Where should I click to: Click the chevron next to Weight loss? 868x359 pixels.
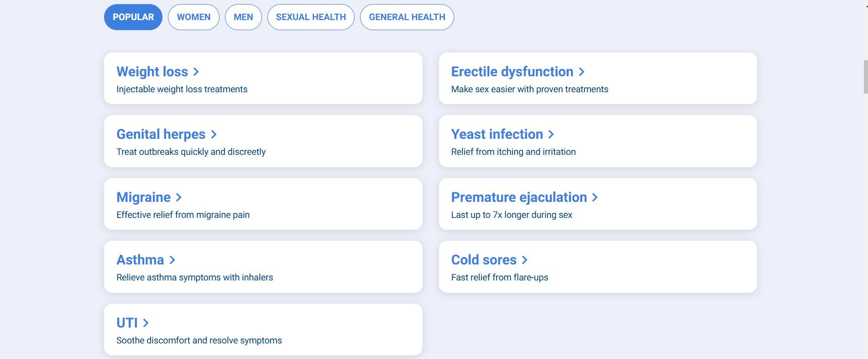[196, 72]
